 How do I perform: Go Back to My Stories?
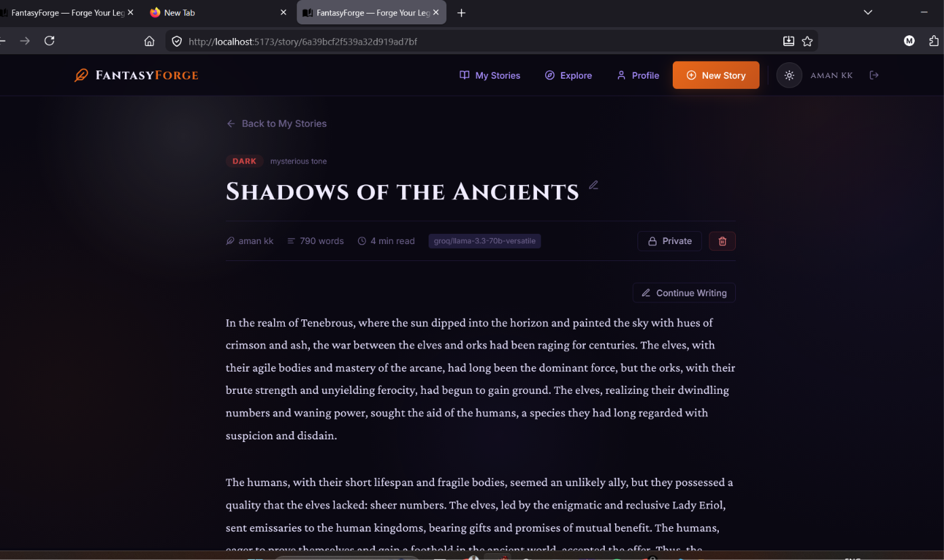[x=277, y=123]
